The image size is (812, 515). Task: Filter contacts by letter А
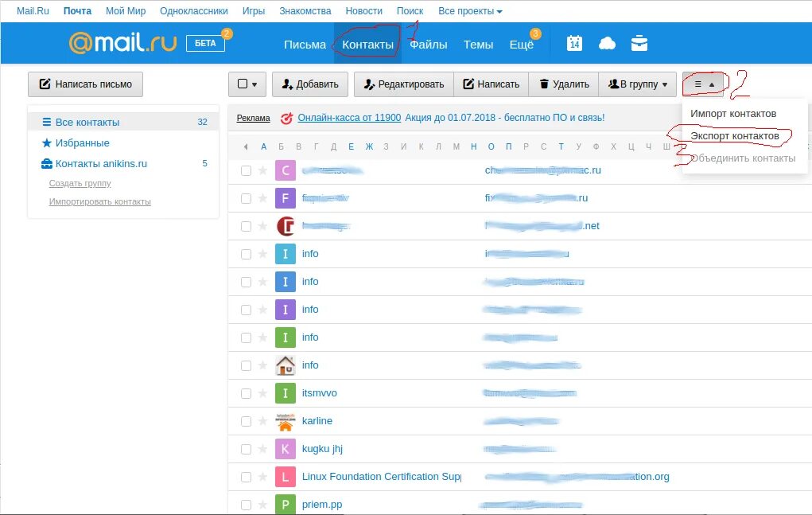263,147
